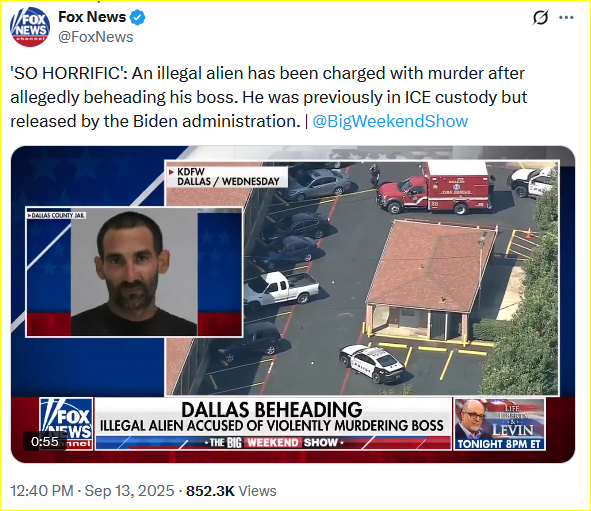Open the Grok slashed-circle icon

(540, 17)
